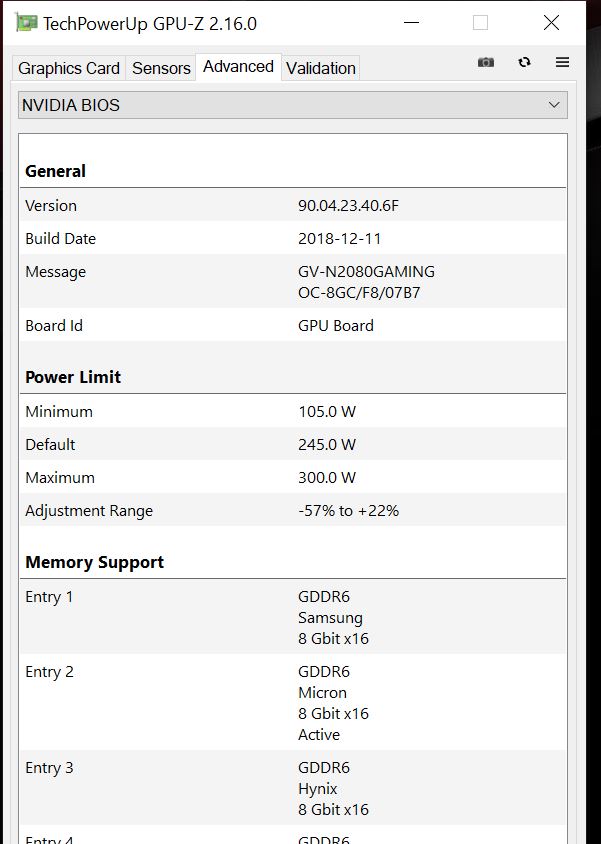Click the Minimum power limit 105.0 W

coord(327,411)
